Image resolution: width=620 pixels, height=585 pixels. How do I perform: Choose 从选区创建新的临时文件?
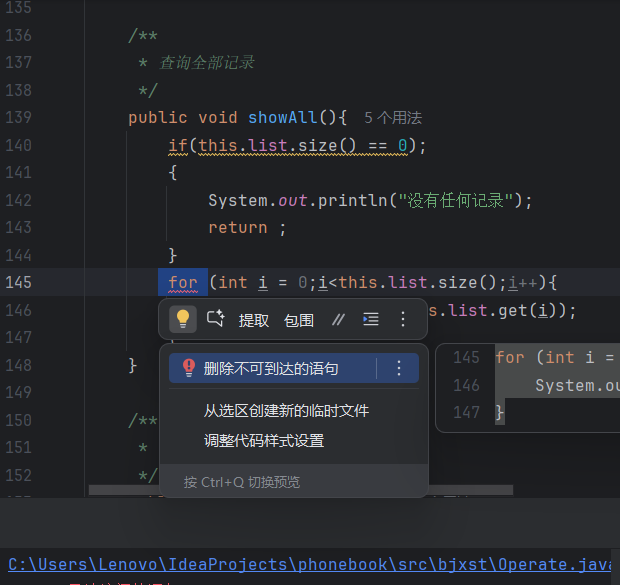coord(286,411)
